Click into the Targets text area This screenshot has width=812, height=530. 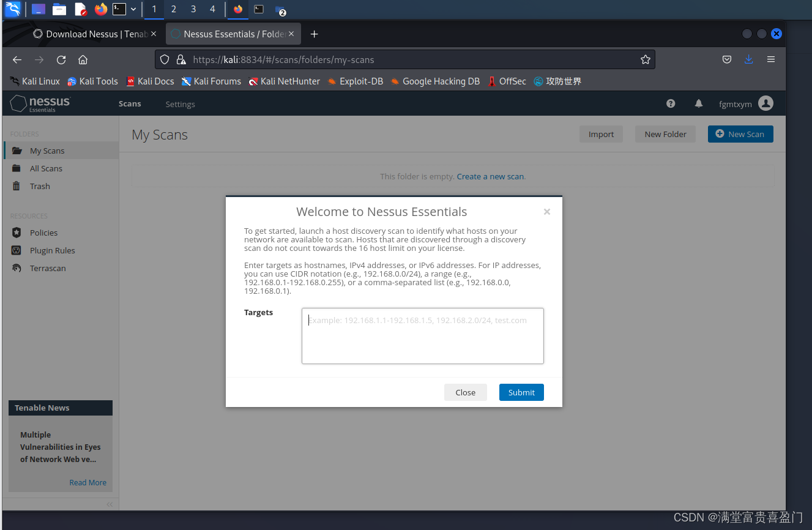[x=423, y=336]
